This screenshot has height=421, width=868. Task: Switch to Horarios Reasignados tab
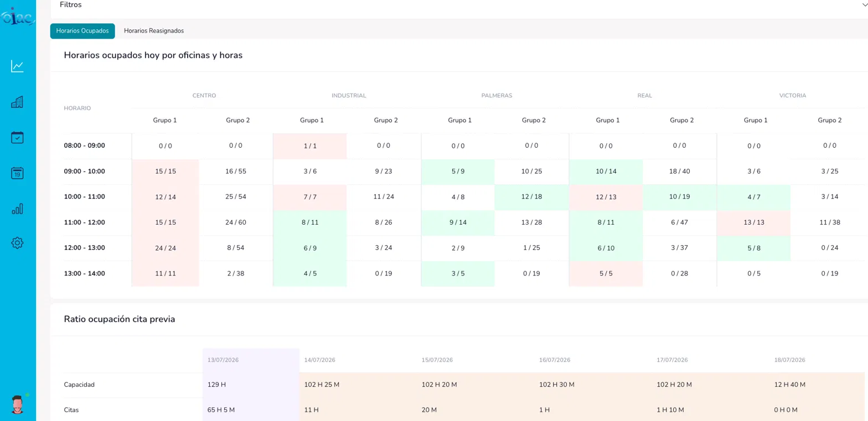(x=154, y=31)
